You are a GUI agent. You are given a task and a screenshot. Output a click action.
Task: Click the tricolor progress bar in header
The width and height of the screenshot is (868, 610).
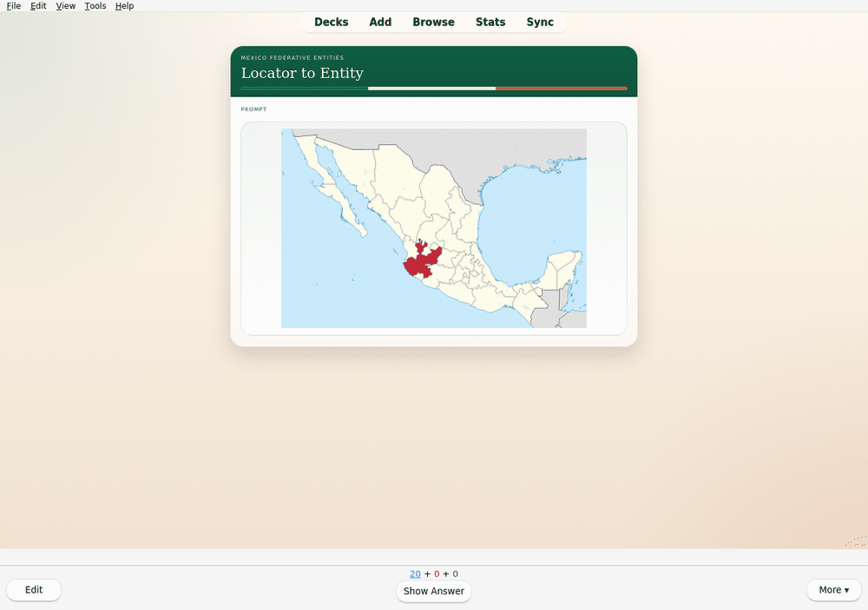pyautogui.click(x=434, y=89)
